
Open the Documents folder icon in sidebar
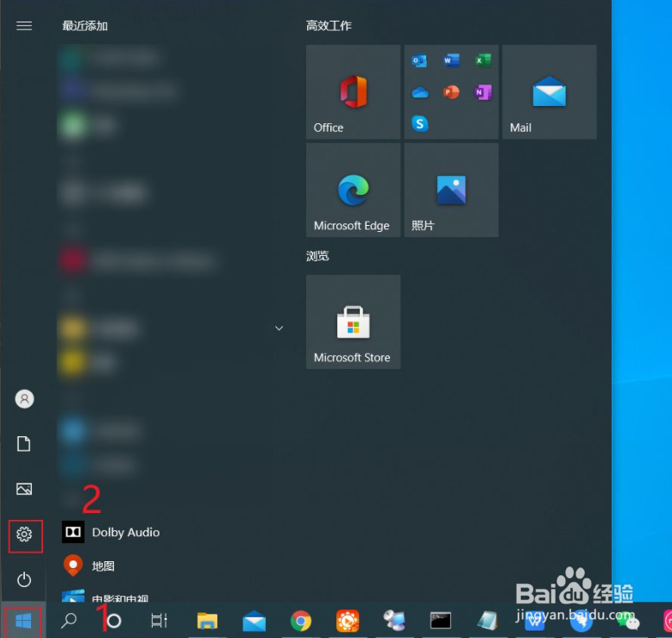[24, 444]
